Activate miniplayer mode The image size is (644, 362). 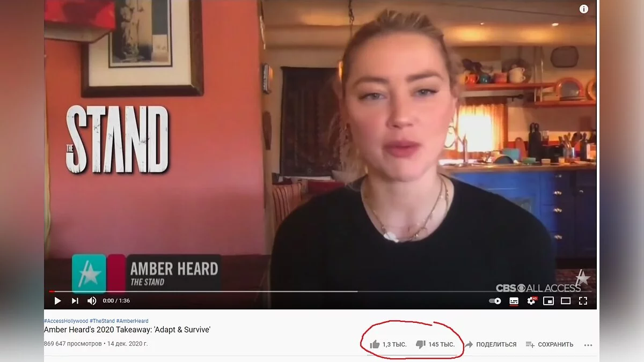point(548,301)
